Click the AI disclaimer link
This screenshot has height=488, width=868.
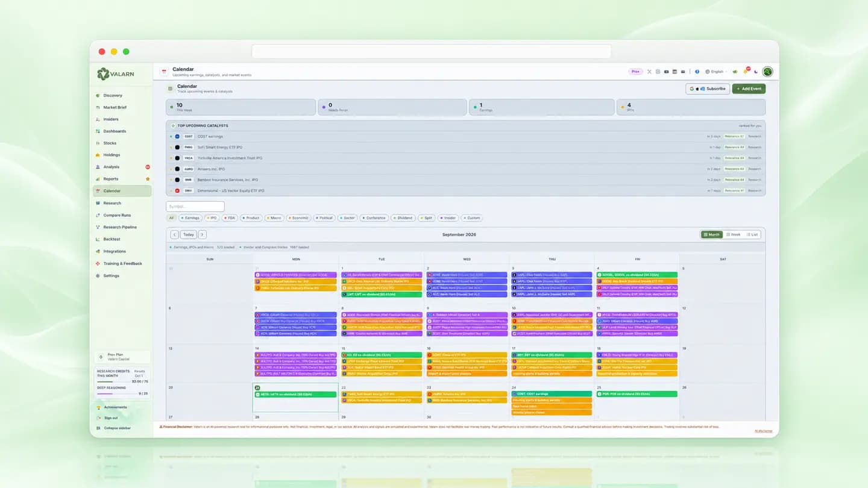[x=763, y=431]
